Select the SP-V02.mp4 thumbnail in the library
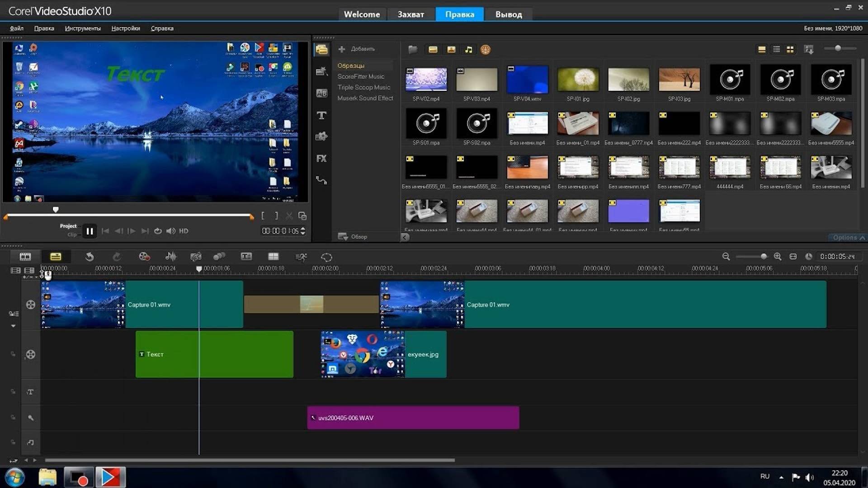 425,79
